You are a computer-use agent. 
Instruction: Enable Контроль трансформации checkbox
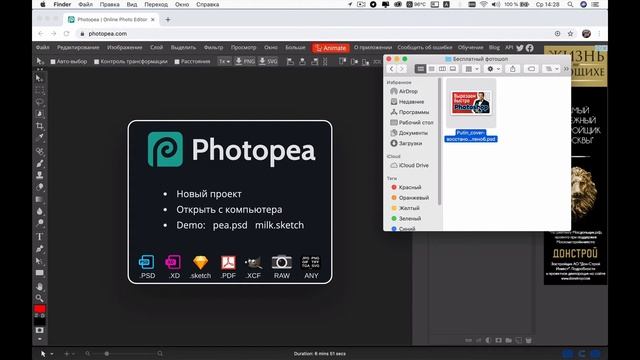tap(96, 62)
